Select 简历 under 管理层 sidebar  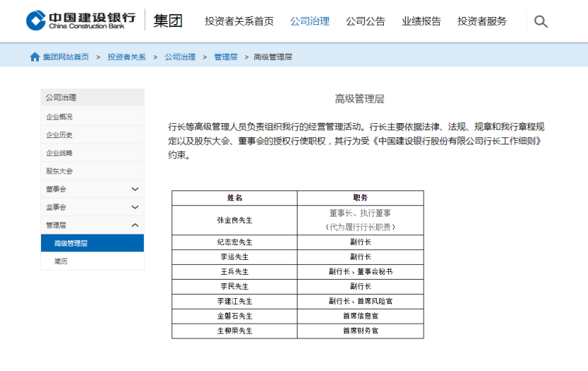click(61, 261)
